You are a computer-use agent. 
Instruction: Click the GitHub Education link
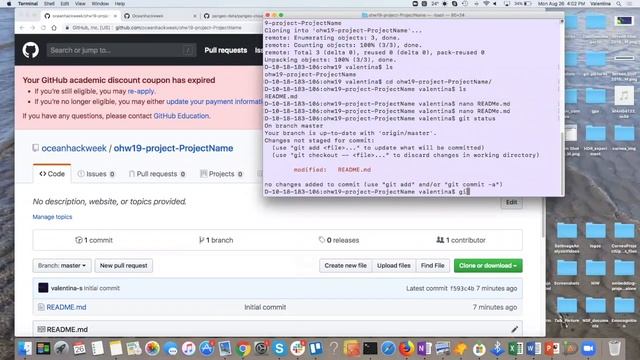181,116
